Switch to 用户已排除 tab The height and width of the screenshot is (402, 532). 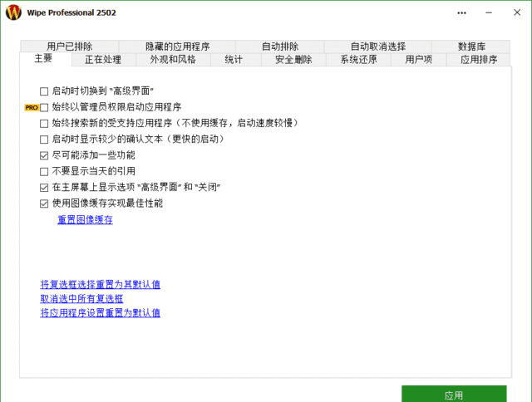tap(70, 47)
